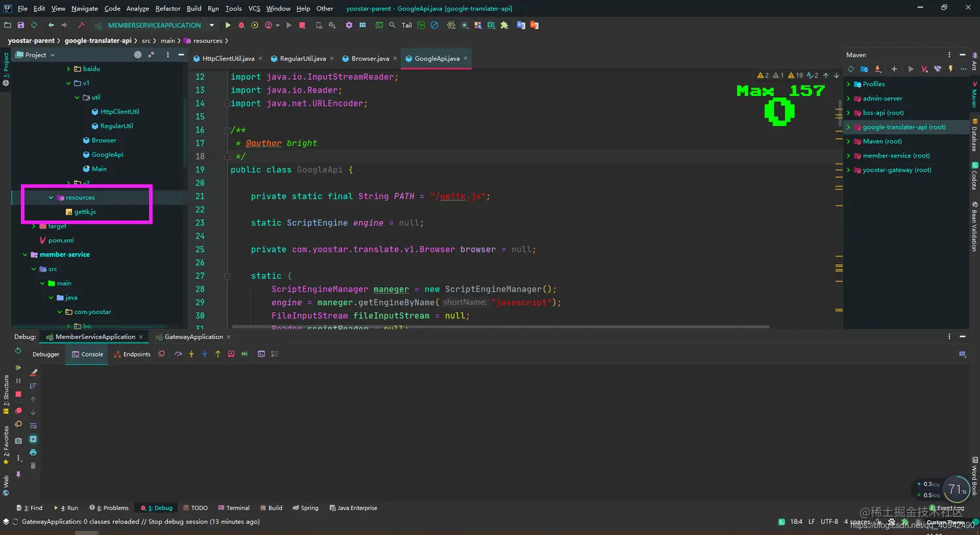The image size is (980, 535).
Task: Collapse all in Project panel header
Action: (151, 55)
